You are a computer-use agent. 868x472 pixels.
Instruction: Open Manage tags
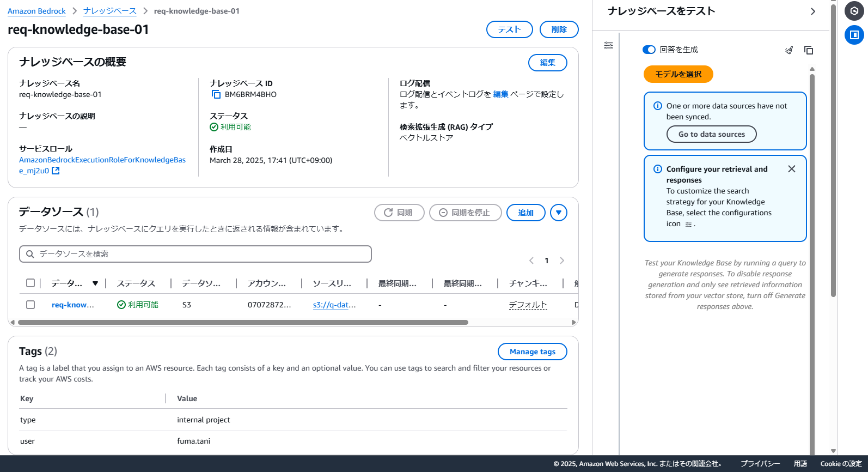(x=533, y=352)
